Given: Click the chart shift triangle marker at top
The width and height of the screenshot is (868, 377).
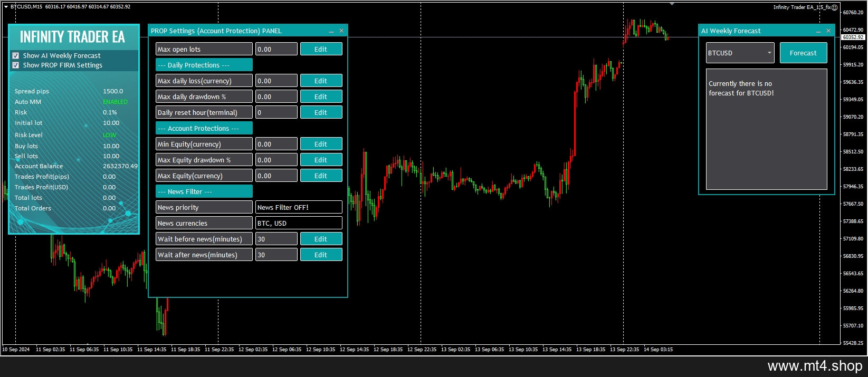Looking at the screenshot, I should [x=672, y=4].
